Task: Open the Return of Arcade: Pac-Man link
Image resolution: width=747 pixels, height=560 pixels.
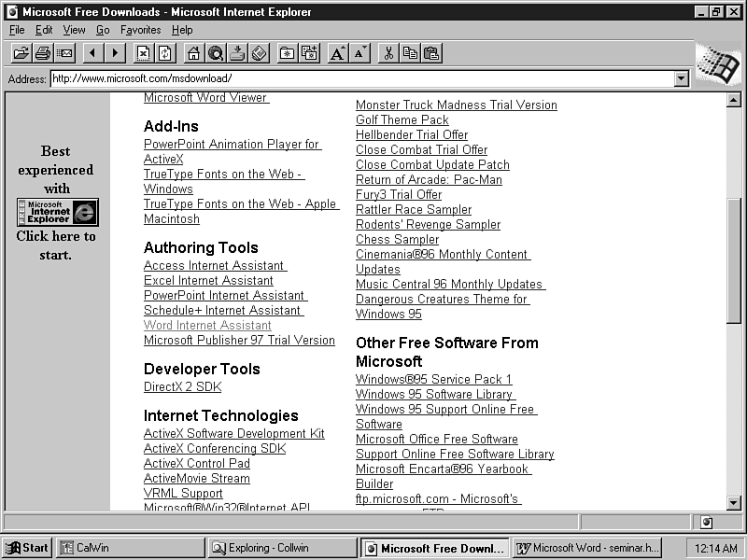Action: pyautogui.click(x=430, y=179)
